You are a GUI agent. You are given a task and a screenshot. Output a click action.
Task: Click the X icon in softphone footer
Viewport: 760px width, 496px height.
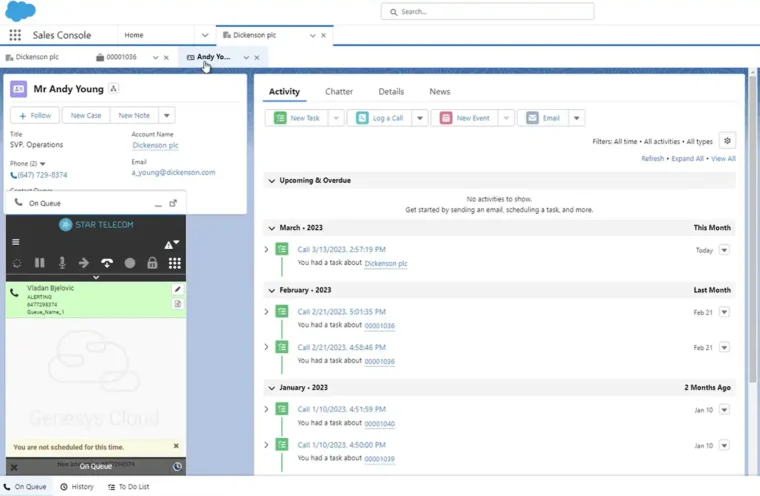point(14,467)
